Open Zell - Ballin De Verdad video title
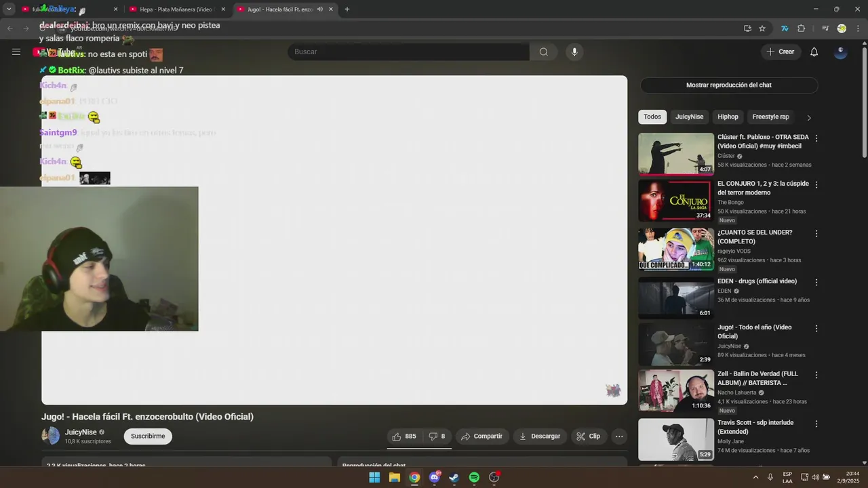The image size is (868, 488). 757,378
